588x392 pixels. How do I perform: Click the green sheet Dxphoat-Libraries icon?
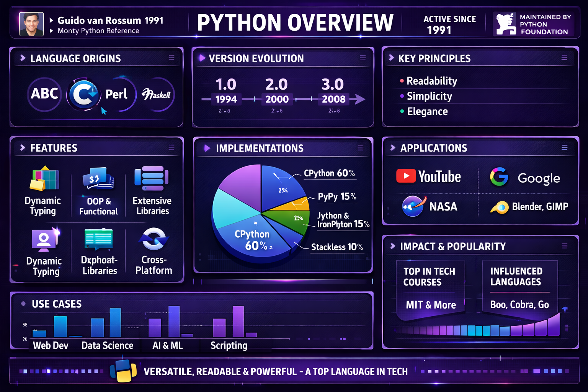click(x=98, y=239)
